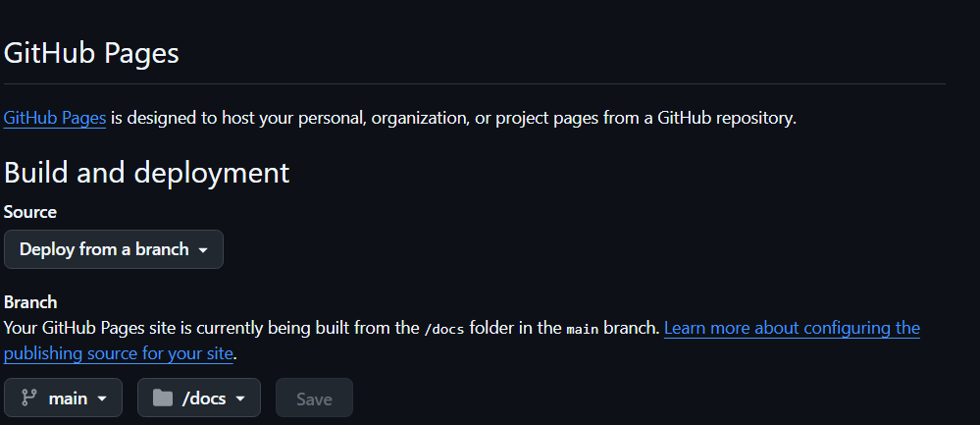Click the Build and deployment heading
Viewport: 980px width, 425px height.
[x=147, y=173]
